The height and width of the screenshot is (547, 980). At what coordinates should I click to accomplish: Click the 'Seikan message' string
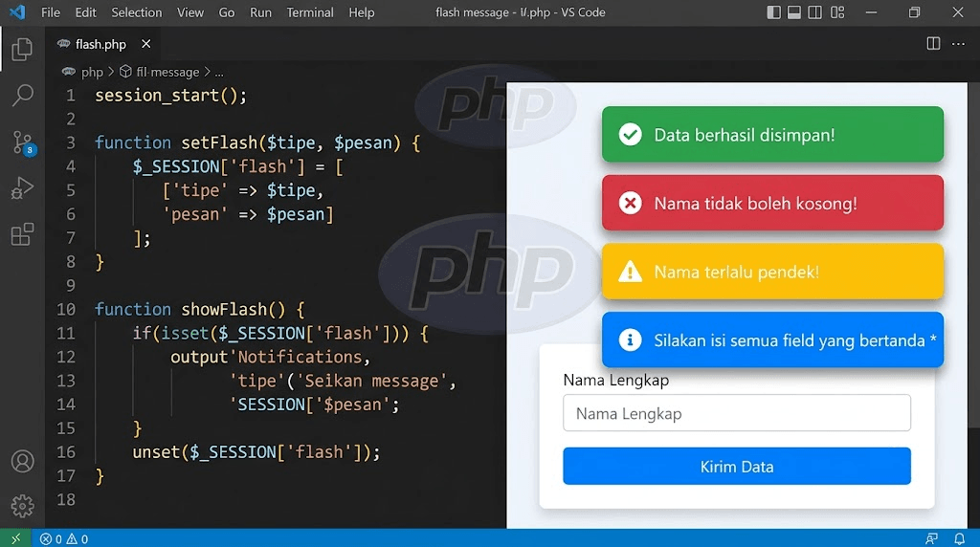pos(371,381)
